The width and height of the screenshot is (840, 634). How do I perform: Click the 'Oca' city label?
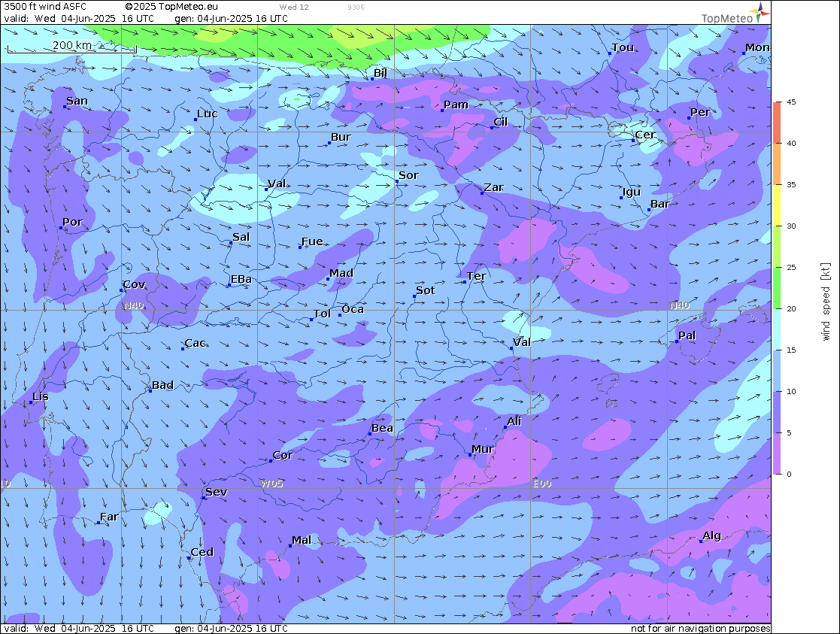point(353,309)
